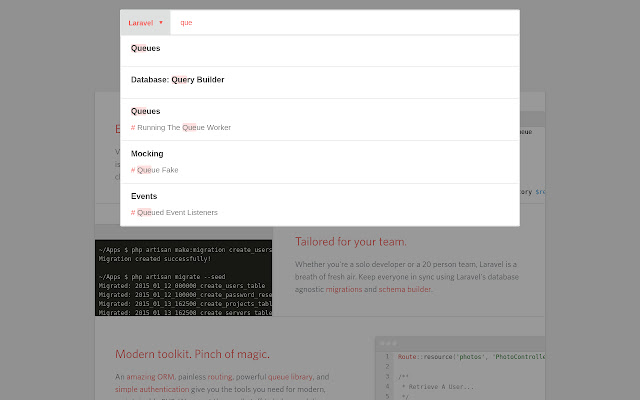Click the 'Events' result heading
The width and height of the screenshot is (640, 400).
click(x=144, y=196)
